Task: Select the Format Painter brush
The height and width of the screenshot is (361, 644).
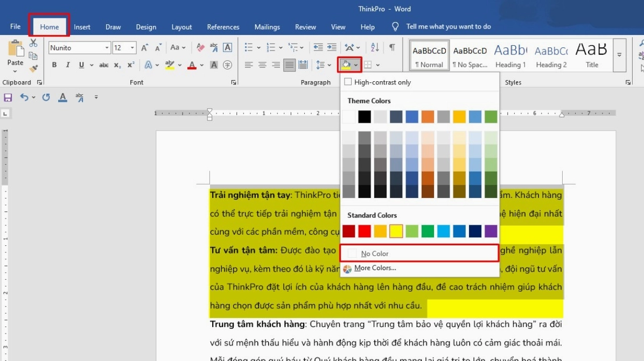Action: point(33,68)
